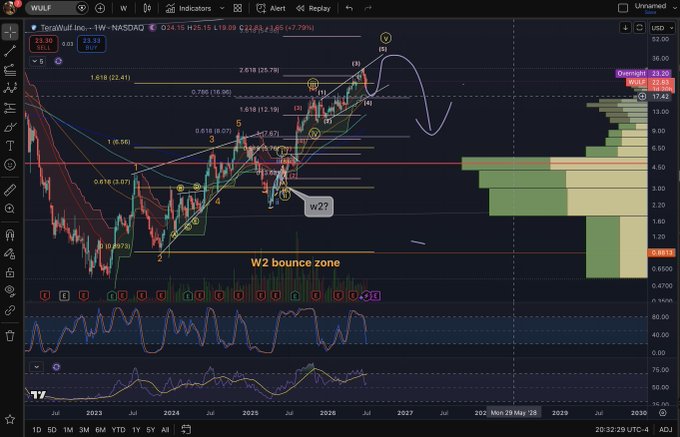Click the drawing link sync icon
This screenshot has height=437, width=680.
[x=10, y=310]
